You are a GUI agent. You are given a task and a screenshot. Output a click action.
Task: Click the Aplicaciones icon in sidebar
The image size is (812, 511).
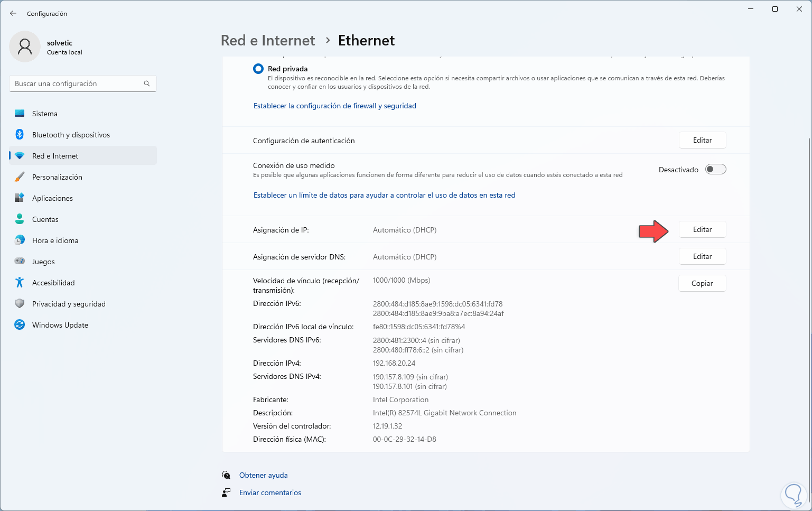(20, 198)
